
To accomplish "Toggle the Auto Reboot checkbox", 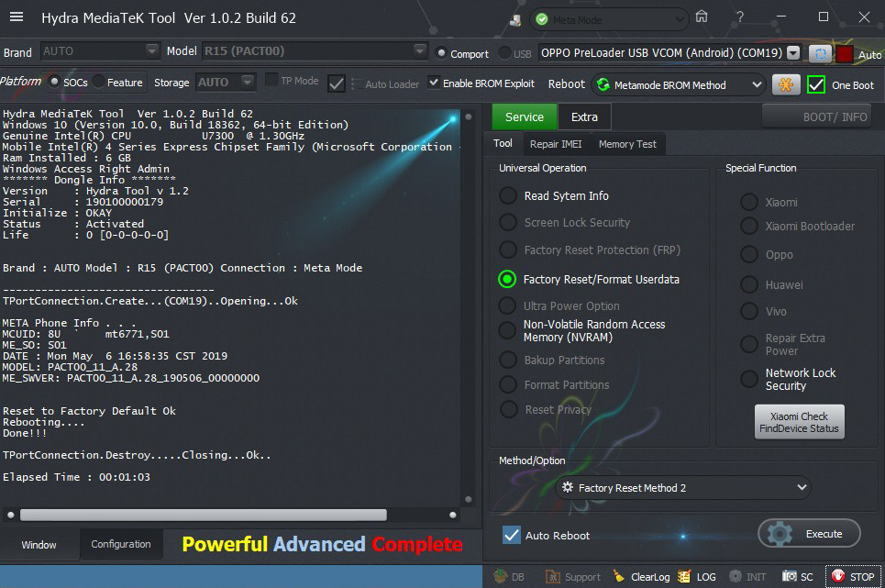I will (x=512, y=535).
